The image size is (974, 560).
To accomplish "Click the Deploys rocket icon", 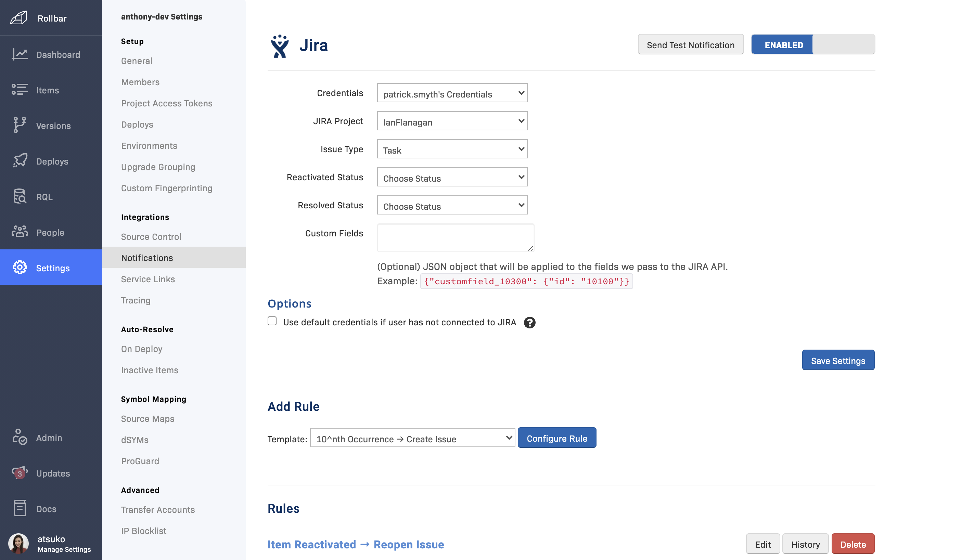I will pyautogui.click(x=19, y=161).
